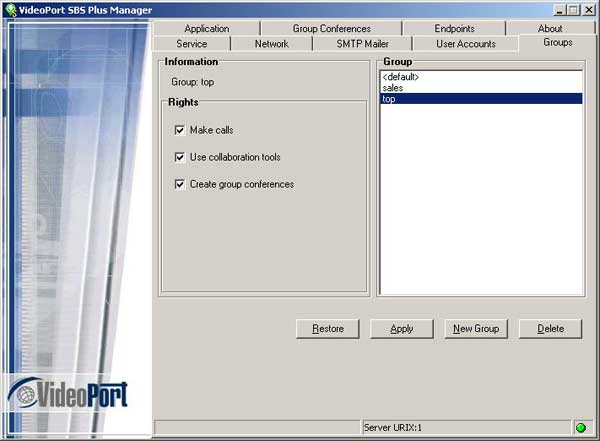The width and height of the screenshot is (600, 441).
Task: Select the SMTP Mailer tab
Action: point(362,44)
